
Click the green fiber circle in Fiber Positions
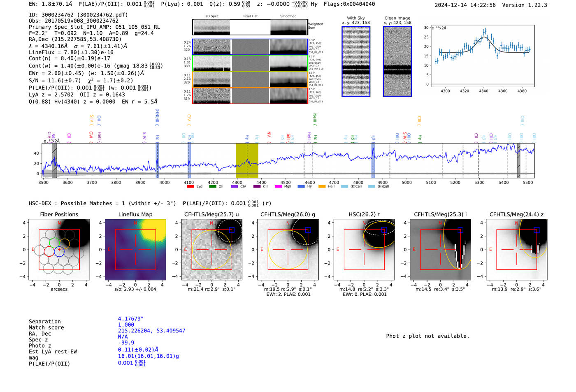point(54,243)
